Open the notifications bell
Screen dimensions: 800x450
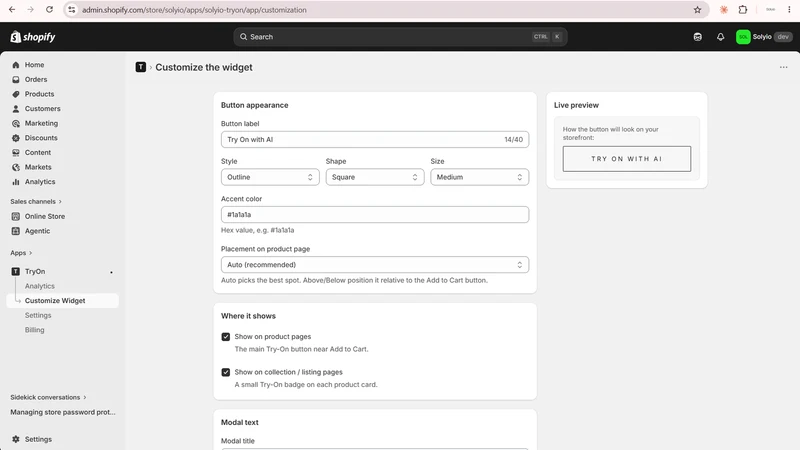coord(720,37)
